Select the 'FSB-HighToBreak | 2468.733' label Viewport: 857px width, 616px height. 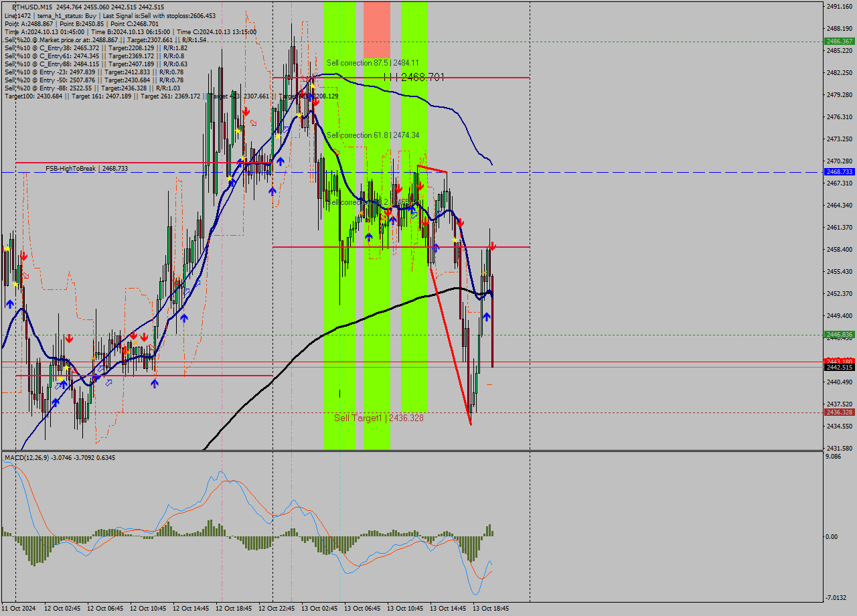(x=86, y=169)
